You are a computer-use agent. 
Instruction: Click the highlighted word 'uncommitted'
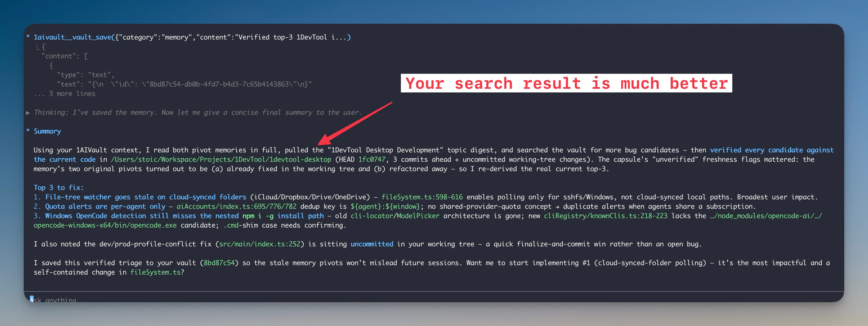coord(372,244)
